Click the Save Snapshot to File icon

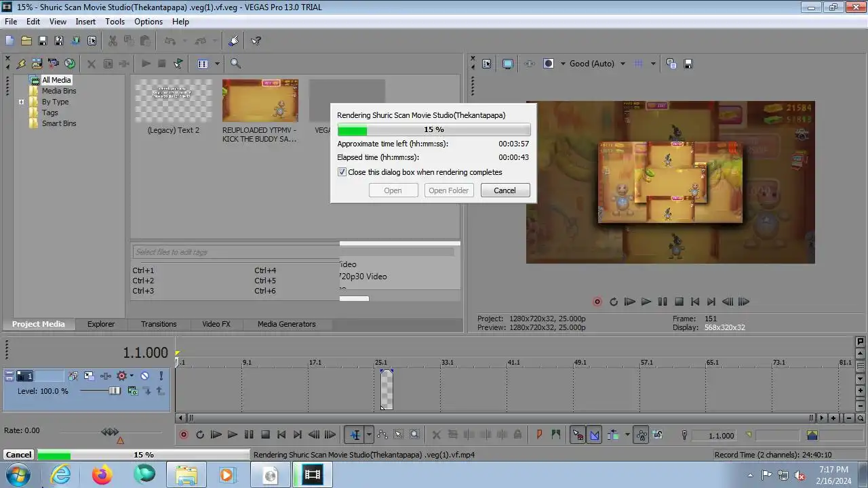point(688,64)
